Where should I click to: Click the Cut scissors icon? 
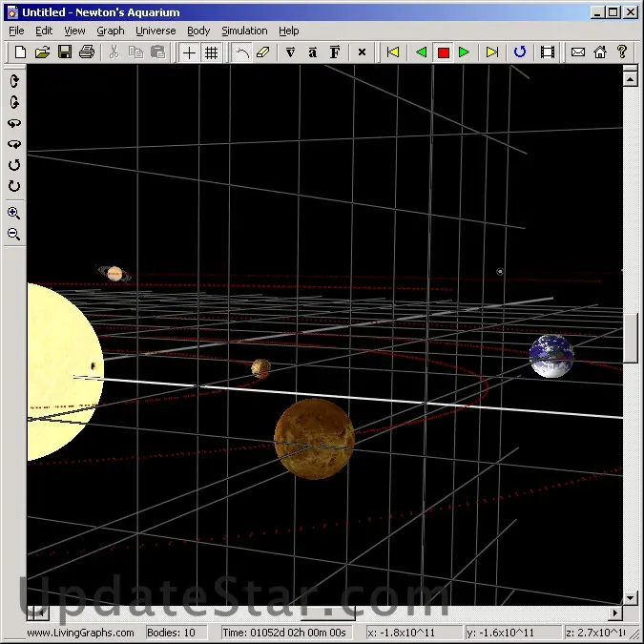tap(114, 52)
